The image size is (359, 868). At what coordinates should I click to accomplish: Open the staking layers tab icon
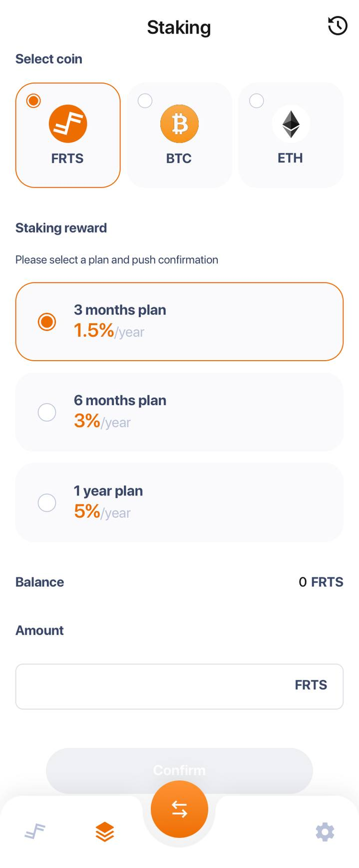(x=105, y=832)
